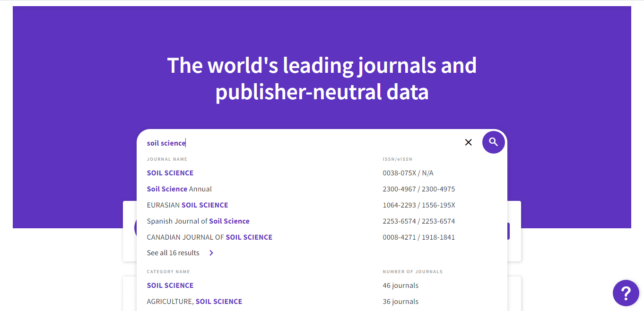Click ISSN 1064-2293 / 1556-195X
Viewport: 644px width, 311px height.
[x=419, y=205]
